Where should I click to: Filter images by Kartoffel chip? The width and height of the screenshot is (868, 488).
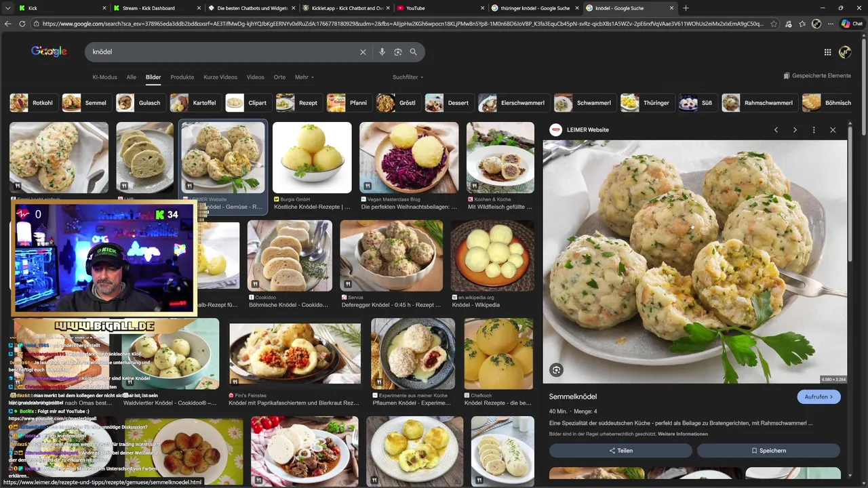[x=195, y=103]
